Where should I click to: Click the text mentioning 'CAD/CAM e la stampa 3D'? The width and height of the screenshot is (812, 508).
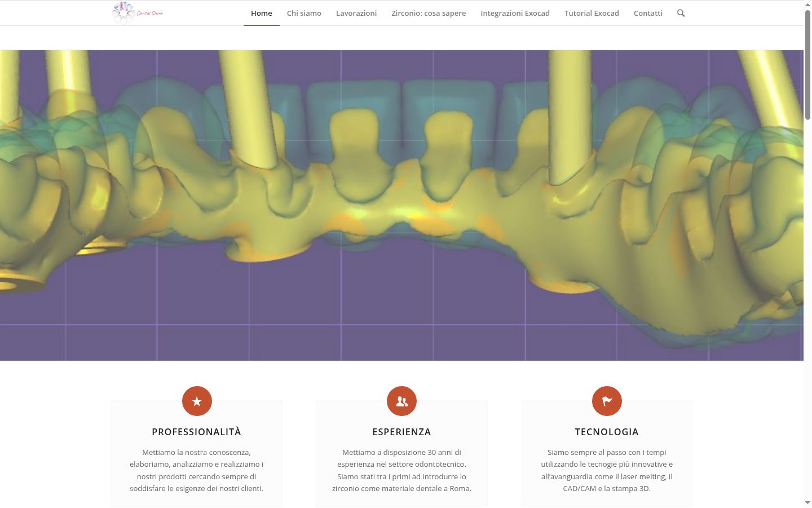pyautogui.click(x=607, y=470)
